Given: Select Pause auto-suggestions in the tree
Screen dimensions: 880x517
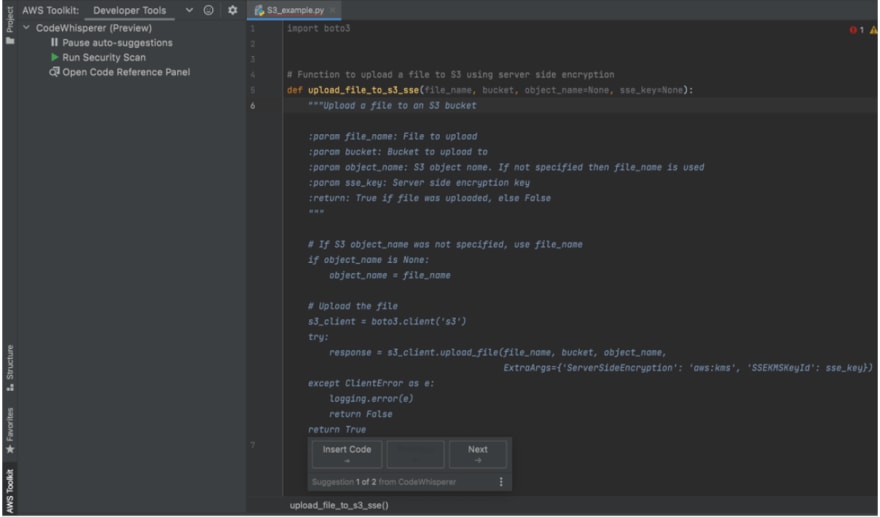Looking at the screenshot, I should tap(117, 43).
